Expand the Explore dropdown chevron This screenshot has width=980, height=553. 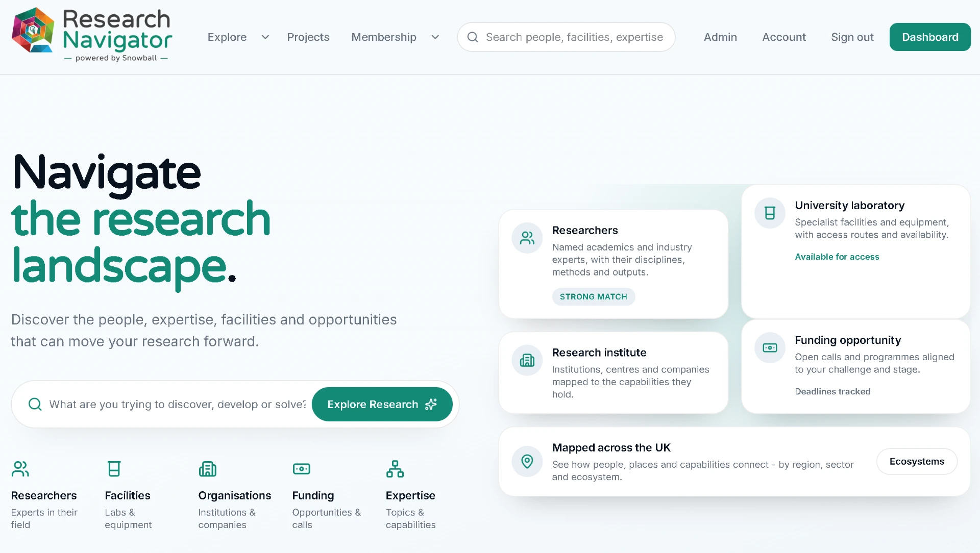click(x=265, y=37)
